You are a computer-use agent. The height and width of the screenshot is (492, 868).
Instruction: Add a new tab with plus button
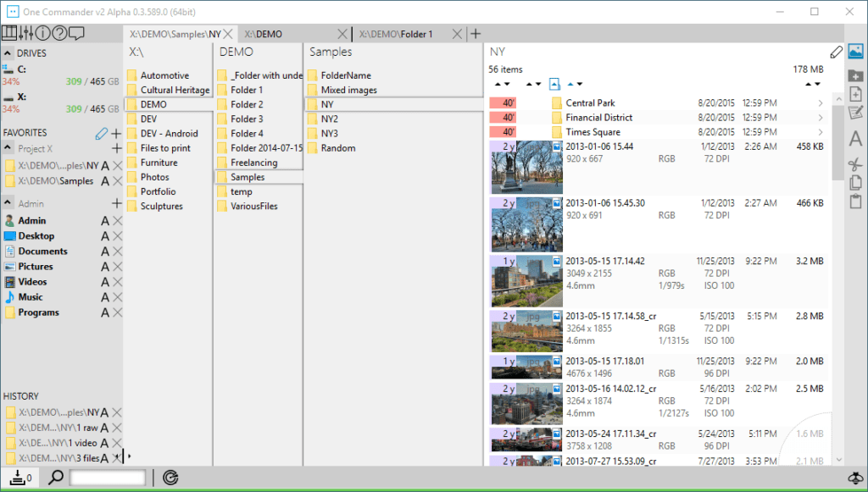pyautogui.click(x=476, y=34)
